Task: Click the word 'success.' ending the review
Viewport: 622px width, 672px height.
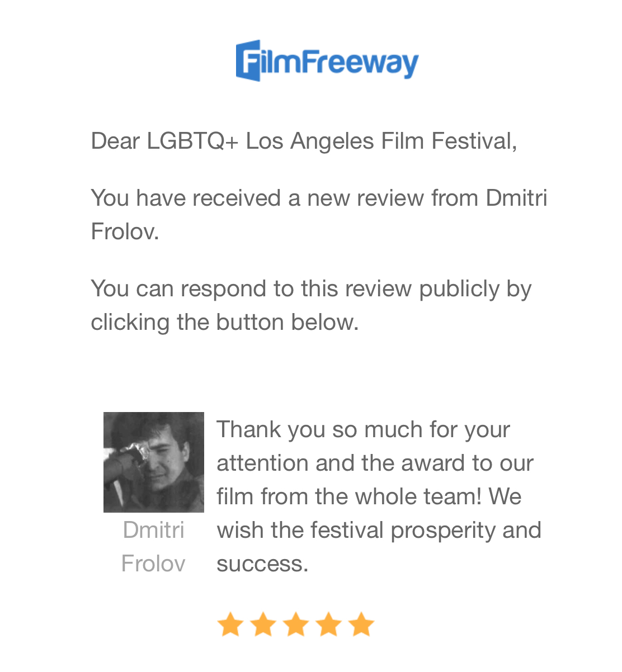Action: tap(262, 564)
